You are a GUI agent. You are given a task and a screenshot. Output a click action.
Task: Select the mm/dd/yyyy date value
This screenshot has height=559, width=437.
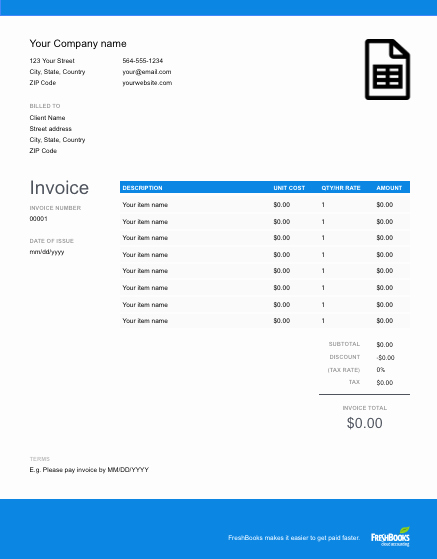pos(47,252)
